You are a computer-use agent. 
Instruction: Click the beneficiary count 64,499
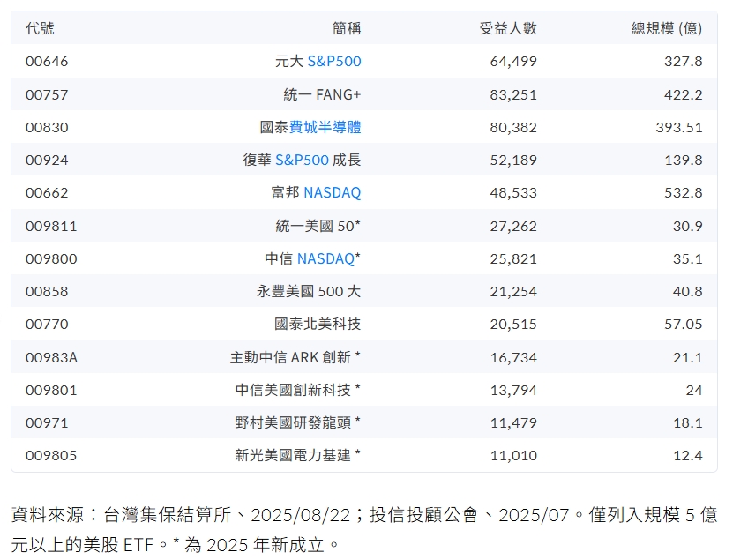[513, 61]
